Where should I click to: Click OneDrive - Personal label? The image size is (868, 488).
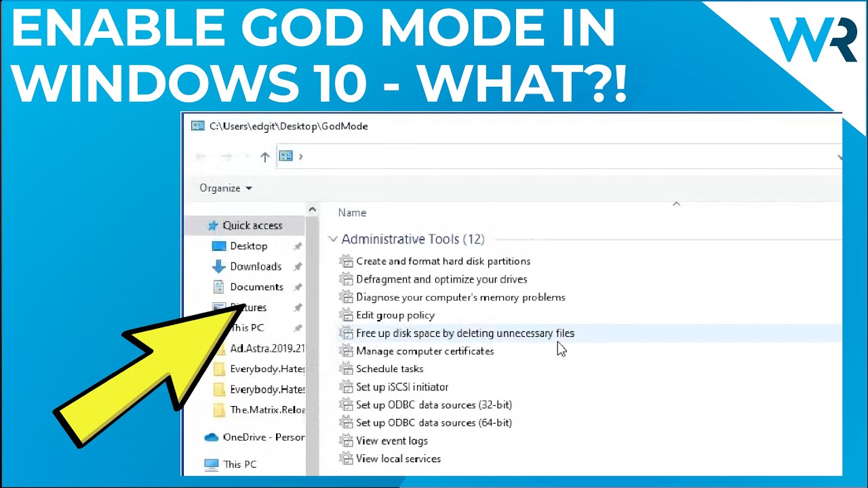tap(264, 437)
